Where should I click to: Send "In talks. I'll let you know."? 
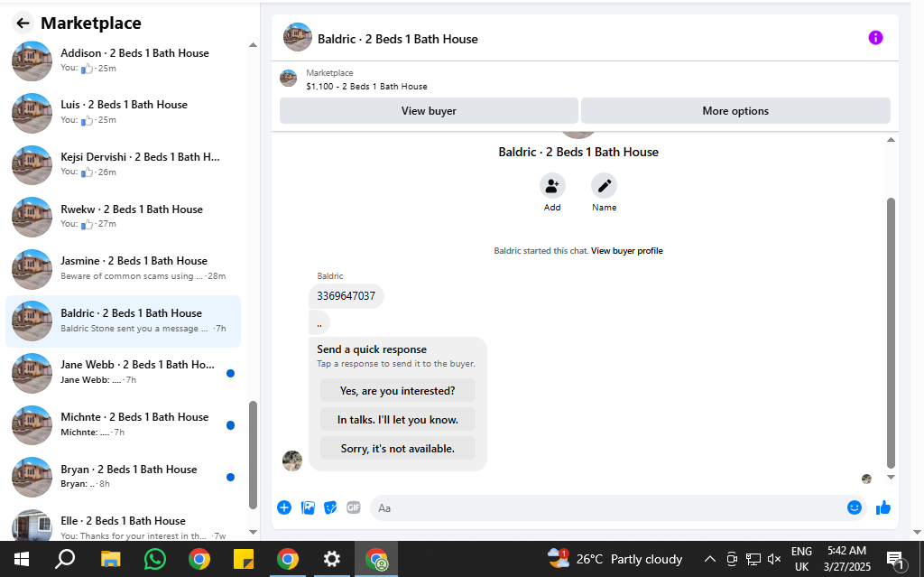(x=398, y=420)
